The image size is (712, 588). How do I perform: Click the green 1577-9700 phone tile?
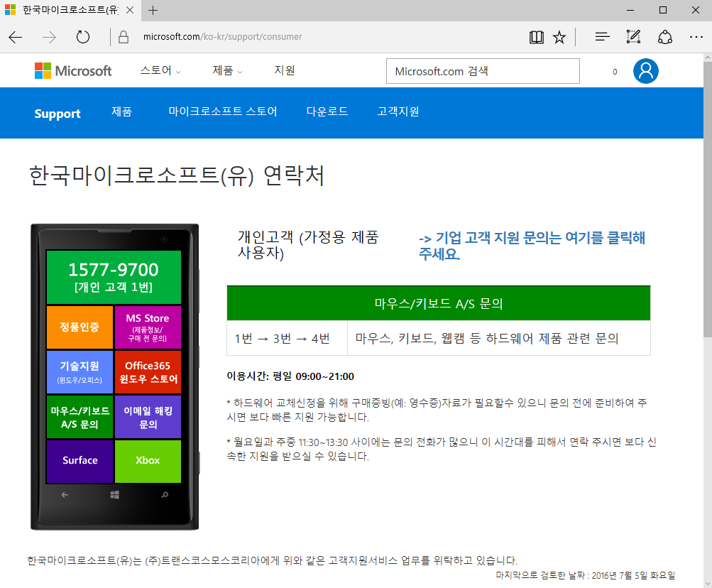coord(114,277)
